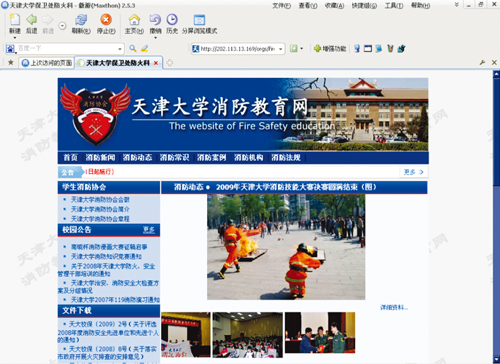
Task: Open the 收藏 menu
Action: [x=334, y=5]
